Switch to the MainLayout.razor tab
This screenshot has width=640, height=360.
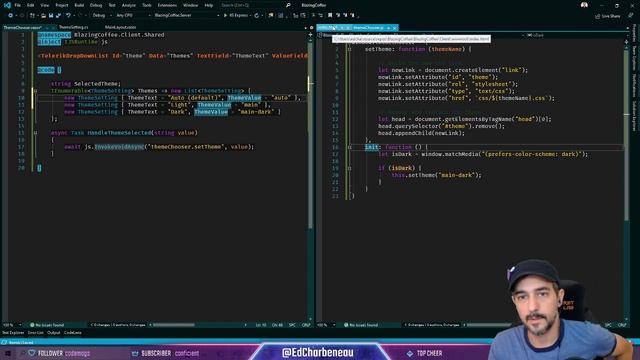(x=120, y=27)
